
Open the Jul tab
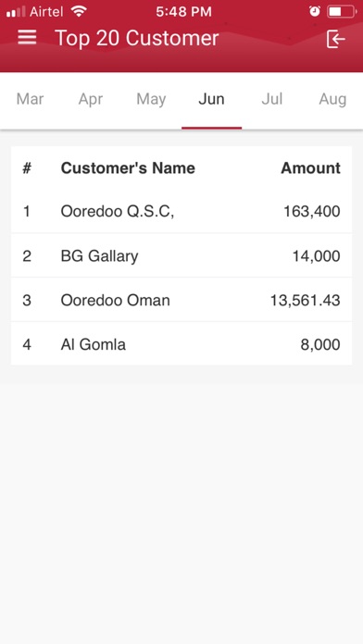271,99
